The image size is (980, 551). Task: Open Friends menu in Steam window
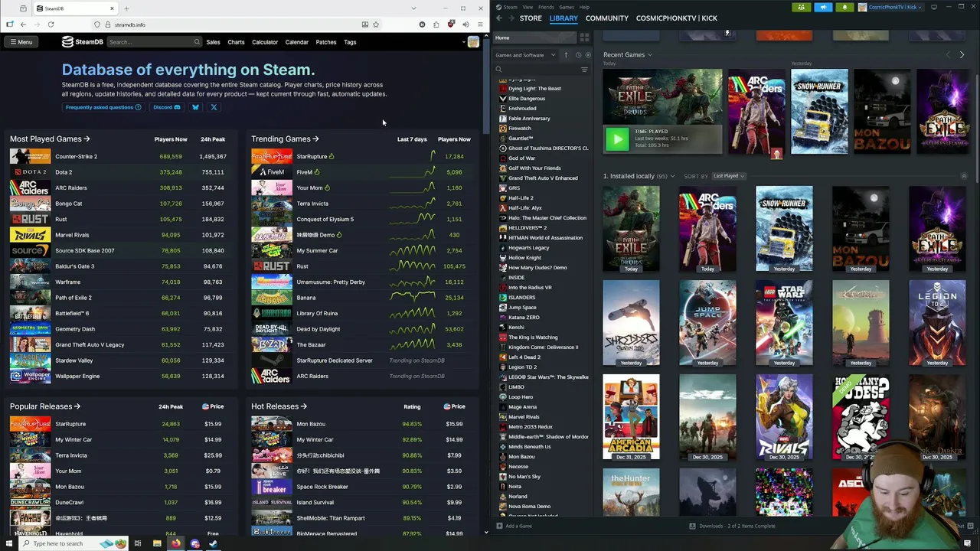pos(546,7)
